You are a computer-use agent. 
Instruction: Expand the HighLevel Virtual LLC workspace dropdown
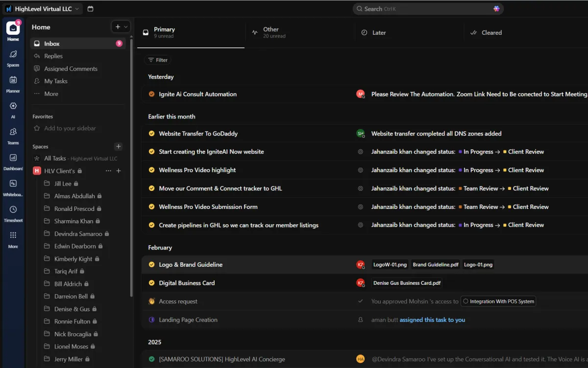click(77, 9)
